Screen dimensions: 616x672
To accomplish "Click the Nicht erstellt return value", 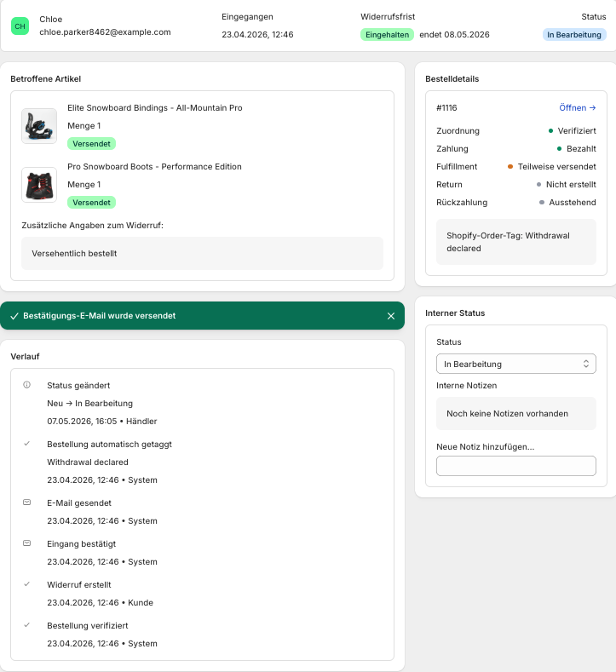I will tap(571, 185).
